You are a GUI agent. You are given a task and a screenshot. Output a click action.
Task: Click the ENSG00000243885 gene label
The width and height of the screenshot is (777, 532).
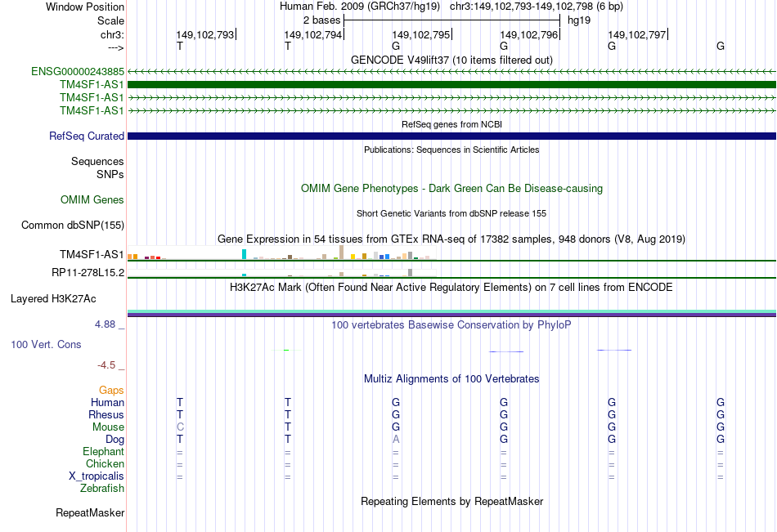78,71
